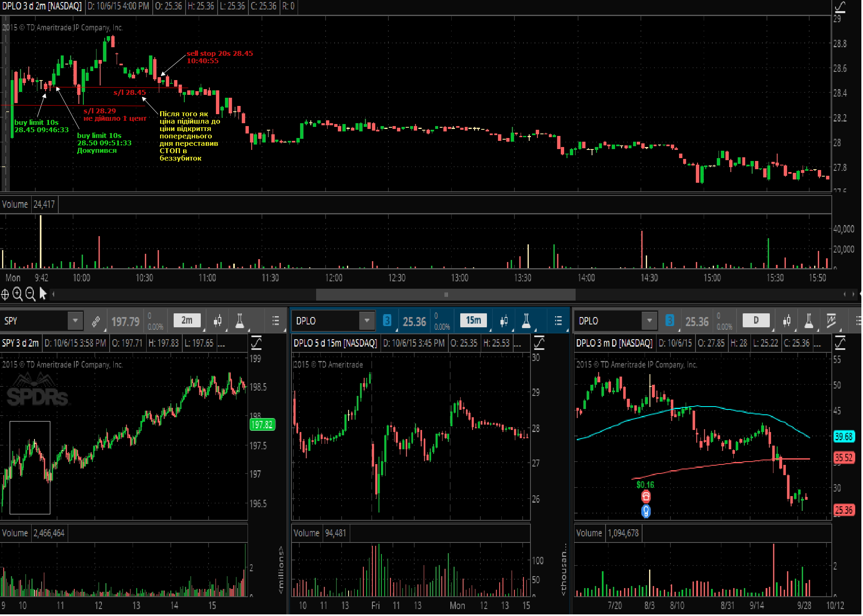Open chart style candle icon in the DPLO daily panel

point(787,321)
